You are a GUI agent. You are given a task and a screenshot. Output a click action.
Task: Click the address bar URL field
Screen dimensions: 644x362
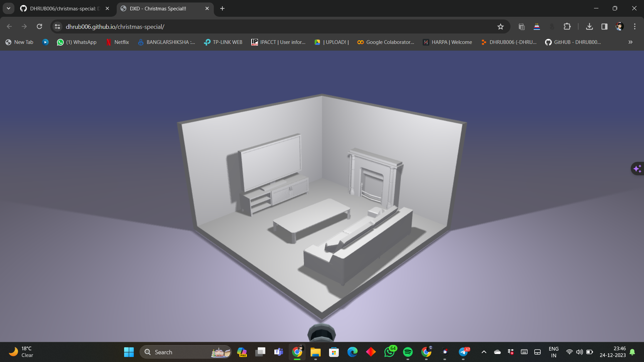278,26
